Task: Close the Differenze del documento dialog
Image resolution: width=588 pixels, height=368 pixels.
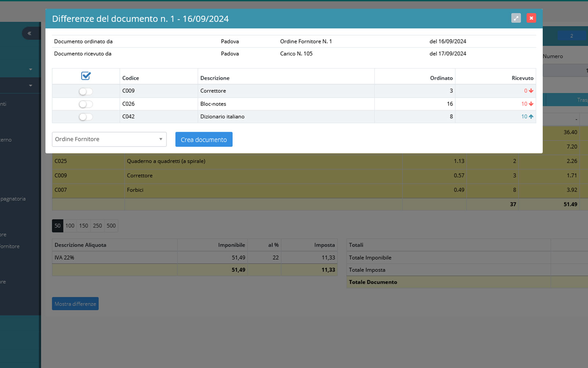Action: coord(531,18)
